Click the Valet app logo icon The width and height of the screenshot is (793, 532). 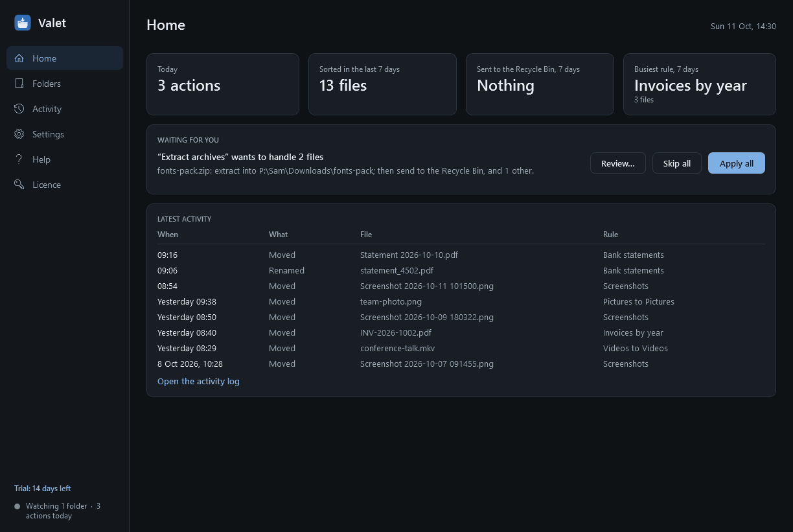pyautogui.click(x=23, y=23)
